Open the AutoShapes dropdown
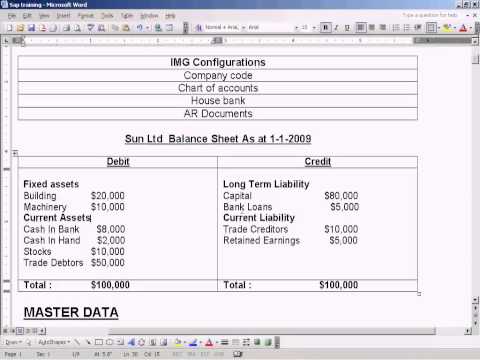This screenshot has width=480, height=360. point(54,342)
